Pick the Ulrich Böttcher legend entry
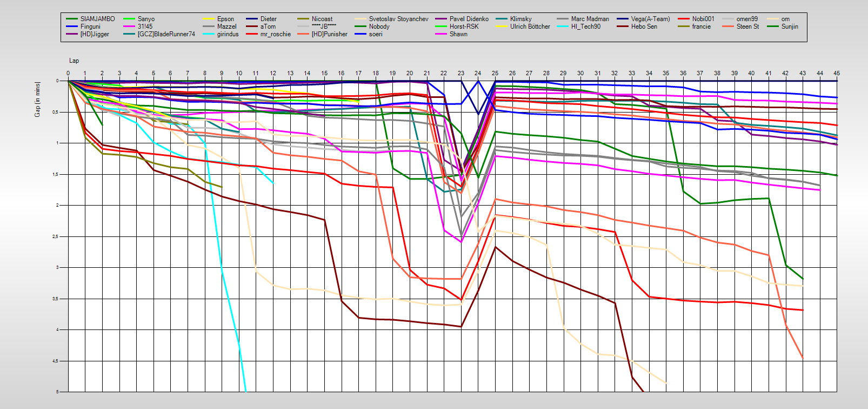This screenshot has width=868, height=409. pos(530,27)
